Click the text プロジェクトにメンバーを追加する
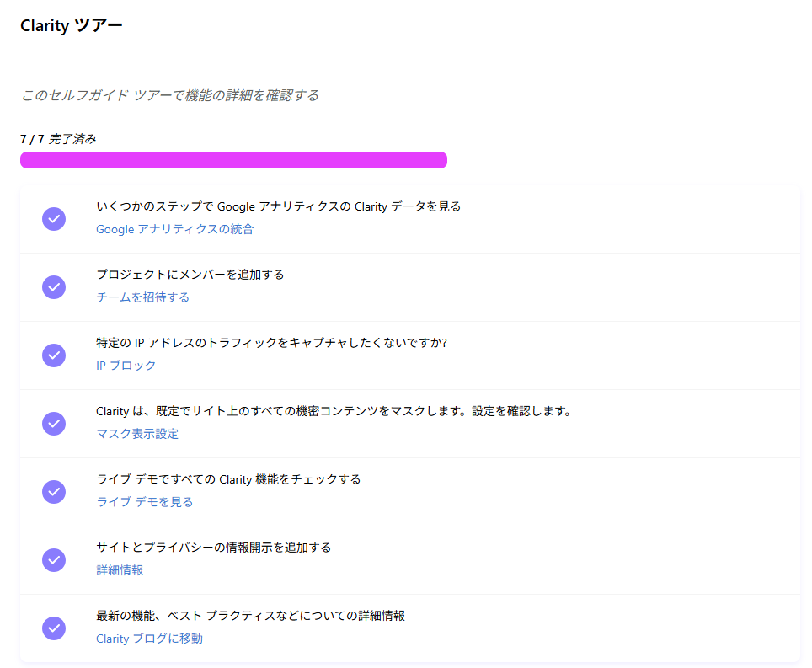812x668 pixels. click(190, 275)
